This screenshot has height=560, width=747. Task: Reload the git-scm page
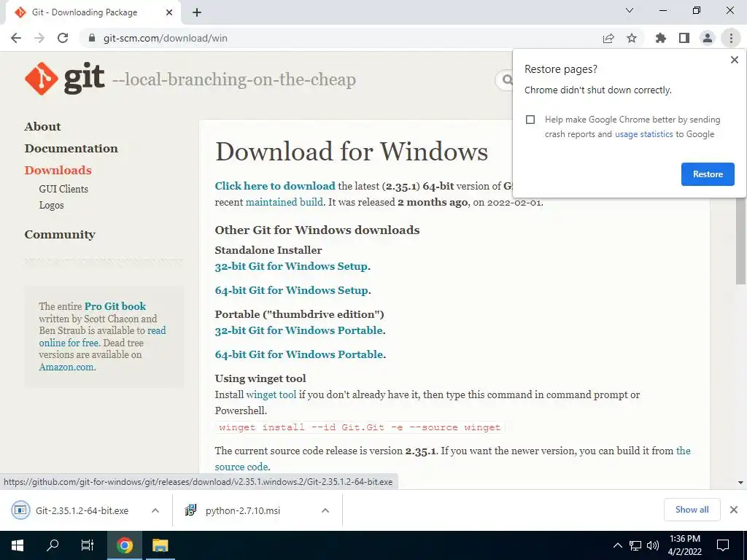pyautogui.click(x=63, y=38)
